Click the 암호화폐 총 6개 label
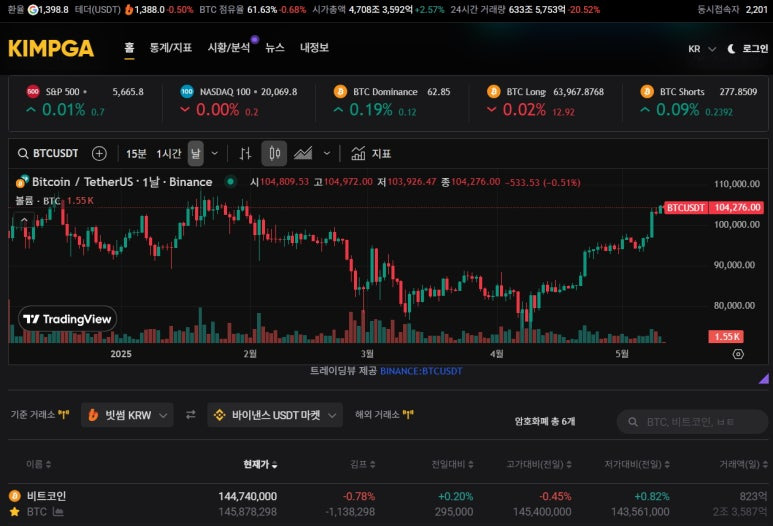Viewport: 773px width, 526px height. click(545, 421)
